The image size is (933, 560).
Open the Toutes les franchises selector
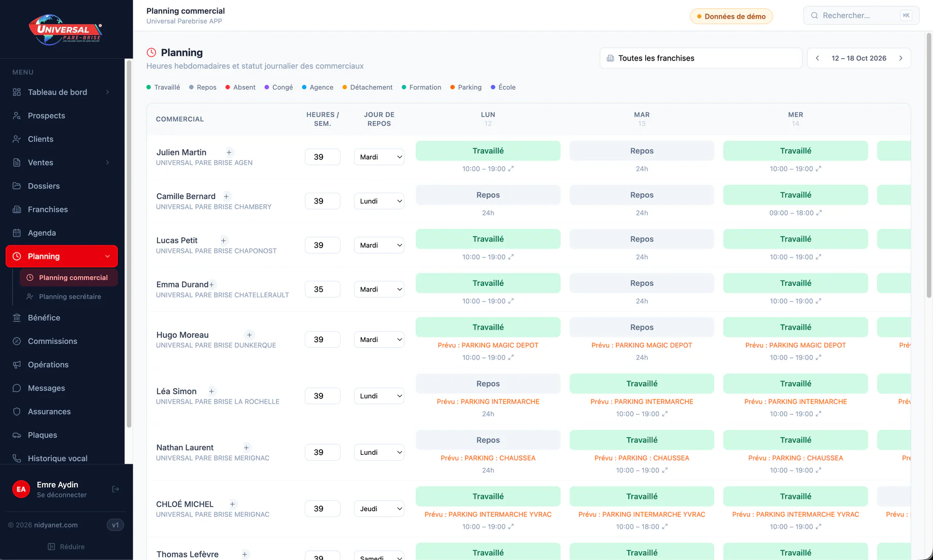point(701,58)
